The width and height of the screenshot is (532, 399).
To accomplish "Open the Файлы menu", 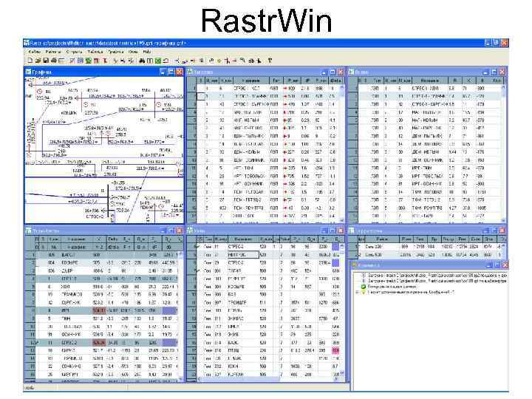I will pyautogui.click(x=34, y=52).
